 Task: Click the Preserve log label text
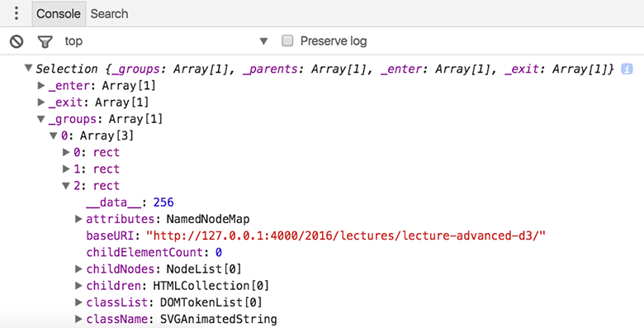pyautogui.click(x=334, y=41)
